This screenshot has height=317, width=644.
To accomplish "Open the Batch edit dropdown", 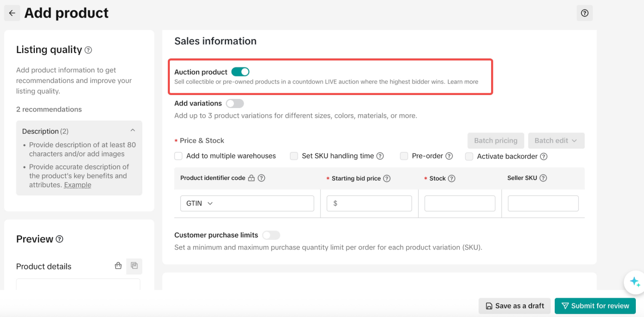I will pyautogui.click(x=556, y=140).
